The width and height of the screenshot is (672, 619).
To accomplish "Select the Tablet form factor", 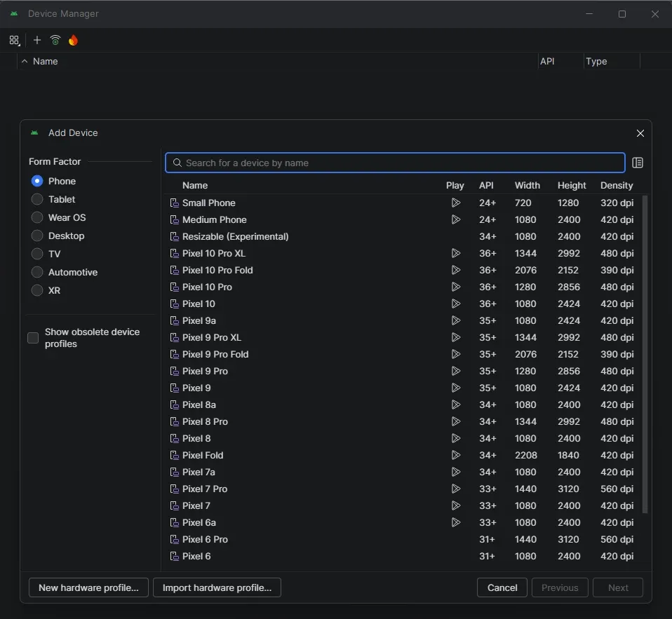I will click(x=37, y=199).
